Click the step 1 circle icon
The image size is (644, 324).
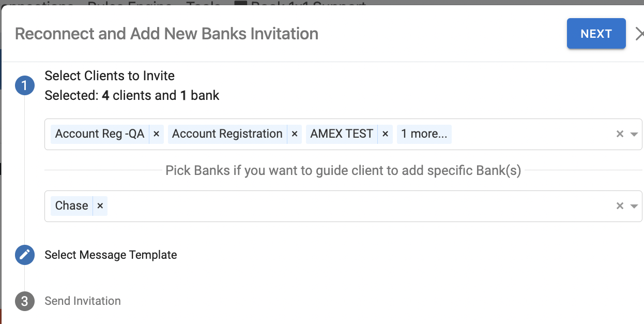24,85
